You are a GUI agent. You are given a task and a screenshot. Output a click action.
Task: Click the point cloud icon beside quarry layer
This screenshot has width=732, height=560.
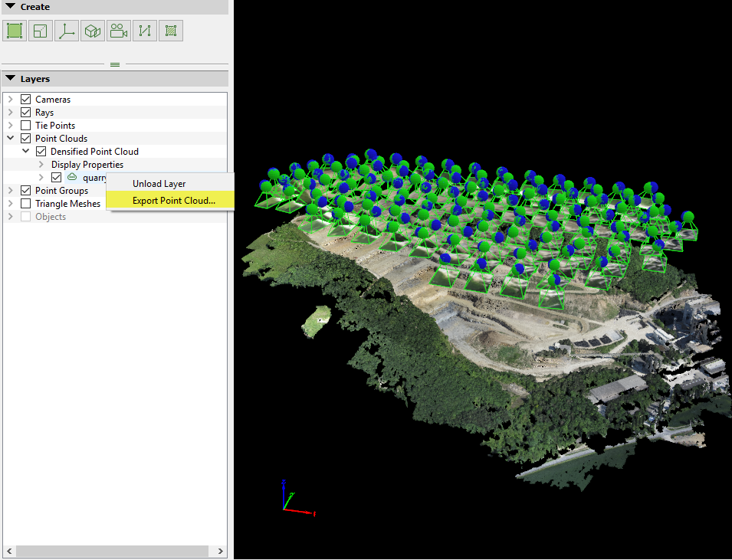pos(71,177)
